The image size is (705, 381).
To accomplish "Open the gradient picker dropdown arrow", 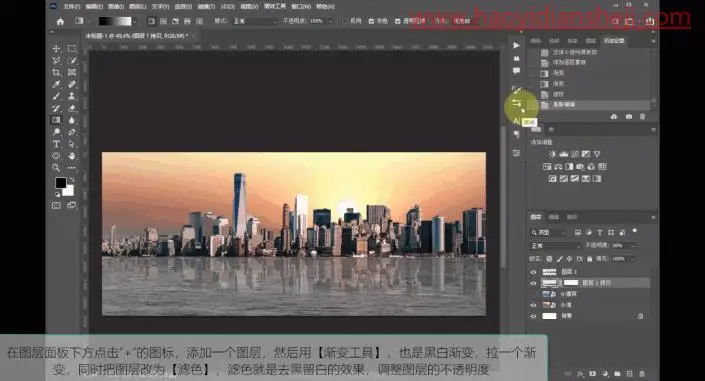I will pos(134,21).
